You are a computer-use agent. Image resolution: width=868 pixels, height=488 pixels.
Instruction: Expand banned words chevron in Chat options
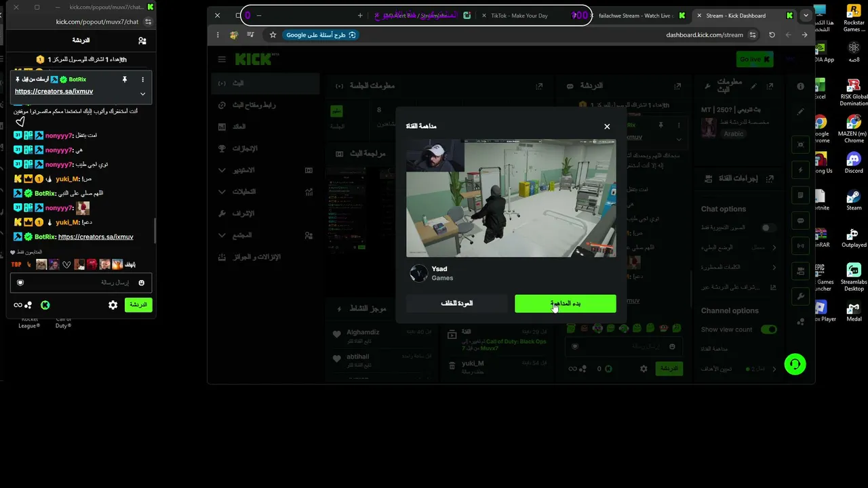coord(774,268)
